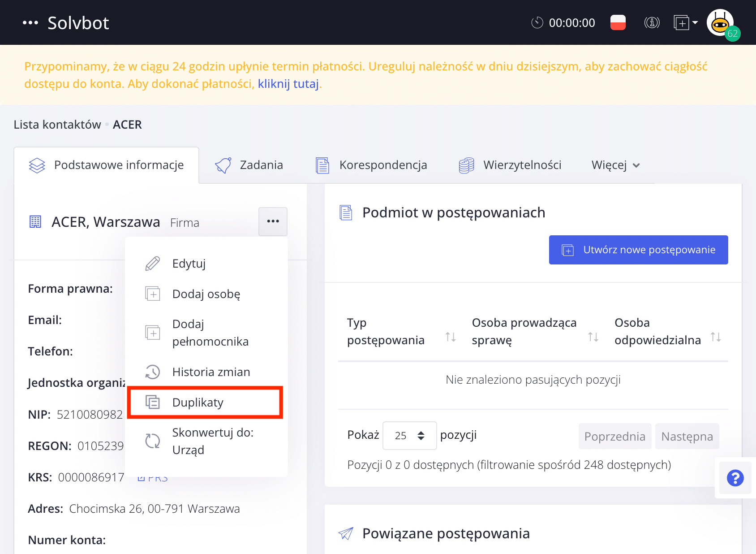Click the plus icon beside 'Dodaj pełnomocnika'
Screen dimensions: 756x554
point(153,333)
